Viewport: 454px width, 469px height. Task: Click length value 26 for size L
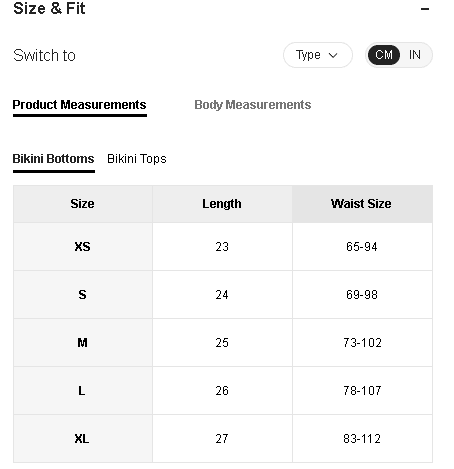[x=222, y=391]
